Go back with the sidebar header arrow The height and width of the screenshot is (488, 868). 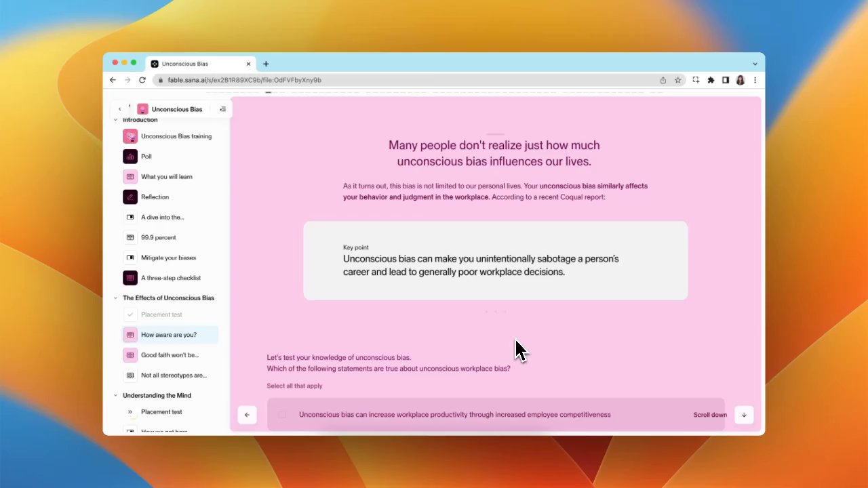click(x=120, y=109)
